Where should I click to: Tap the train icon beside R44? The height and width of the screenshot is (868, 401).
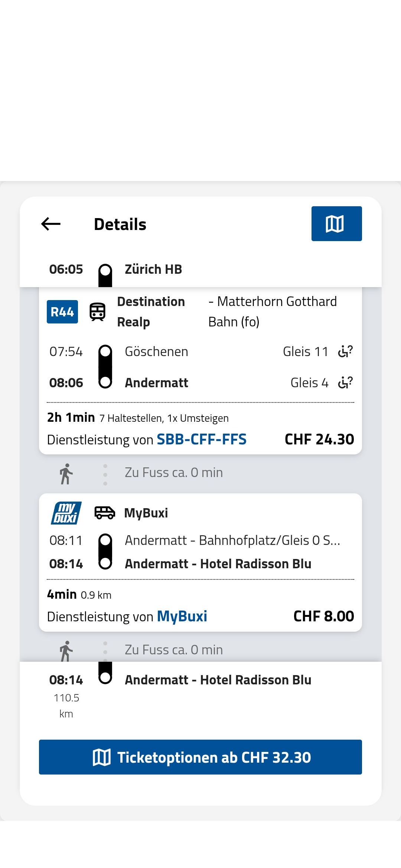97,312
